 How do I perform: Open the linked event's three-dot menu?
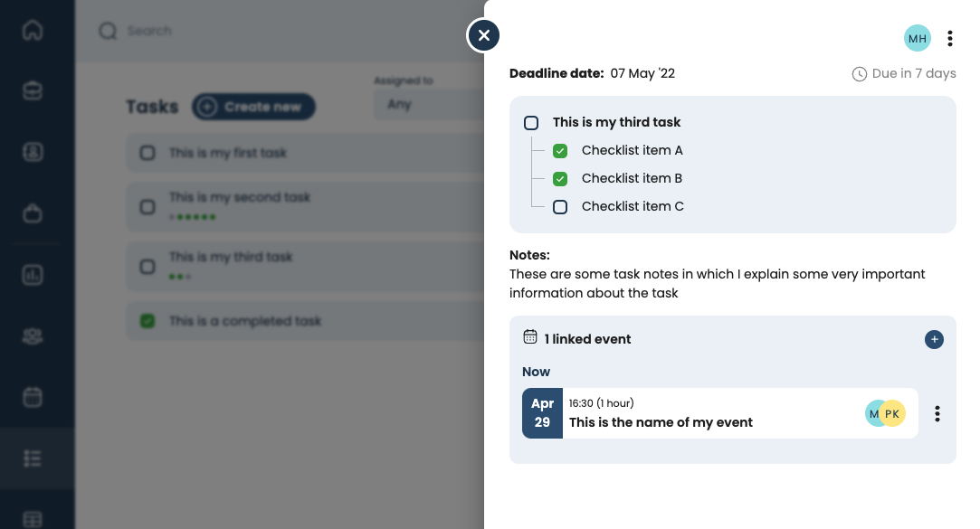pyautogui.click(x=937, y=413)
